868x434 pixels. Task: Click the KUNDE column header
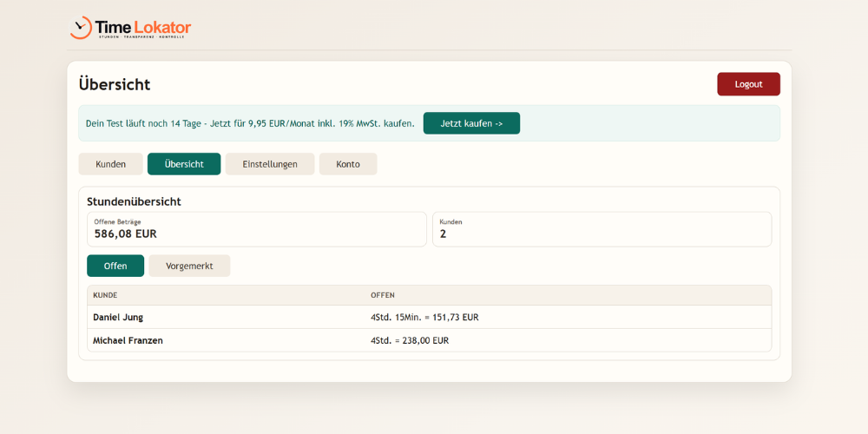click(105, 295)
